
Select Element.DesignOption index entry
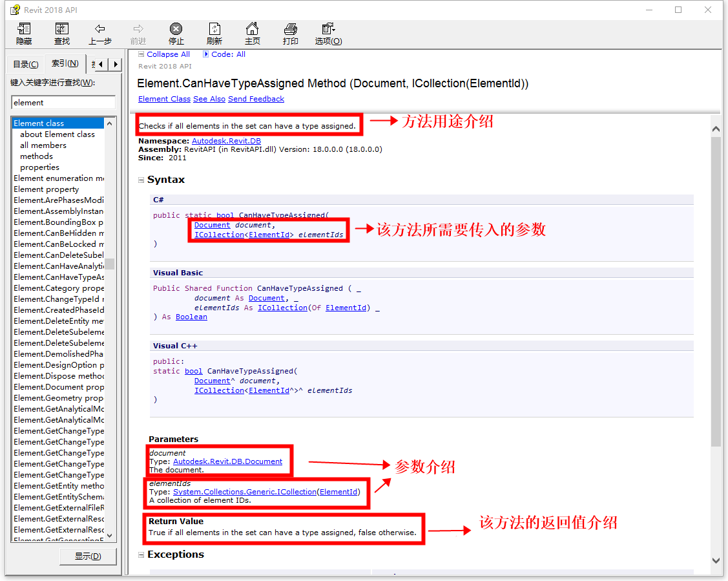point(57,365)
